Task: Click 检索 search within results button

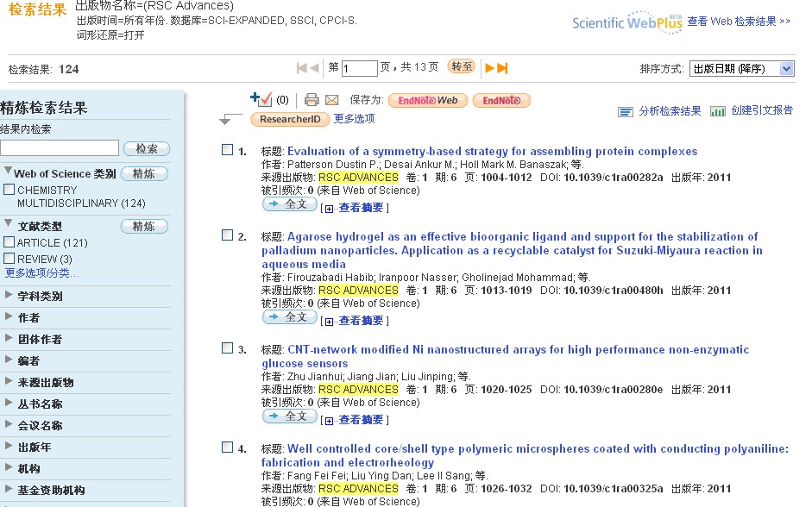Action: [x=147, y=149]
